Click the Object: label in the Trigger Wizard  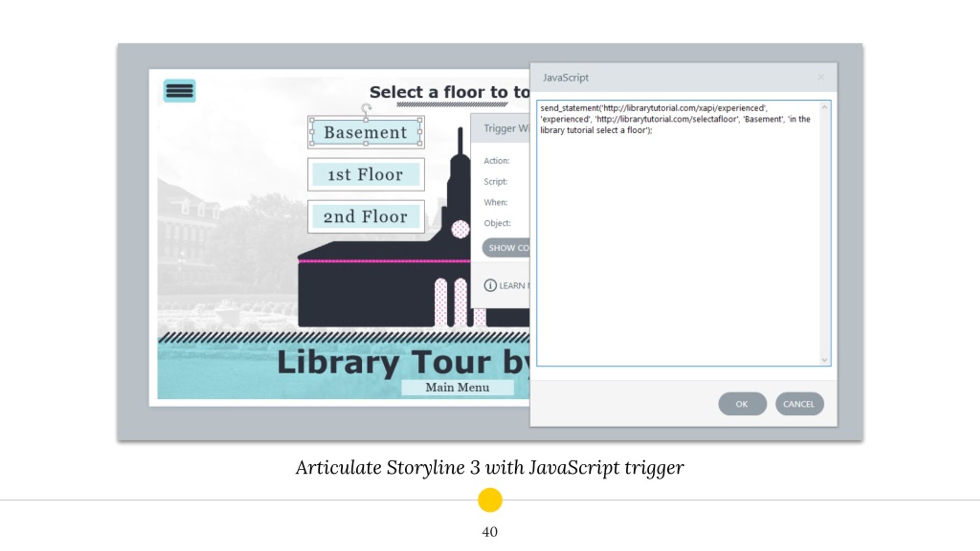[497, 223]
